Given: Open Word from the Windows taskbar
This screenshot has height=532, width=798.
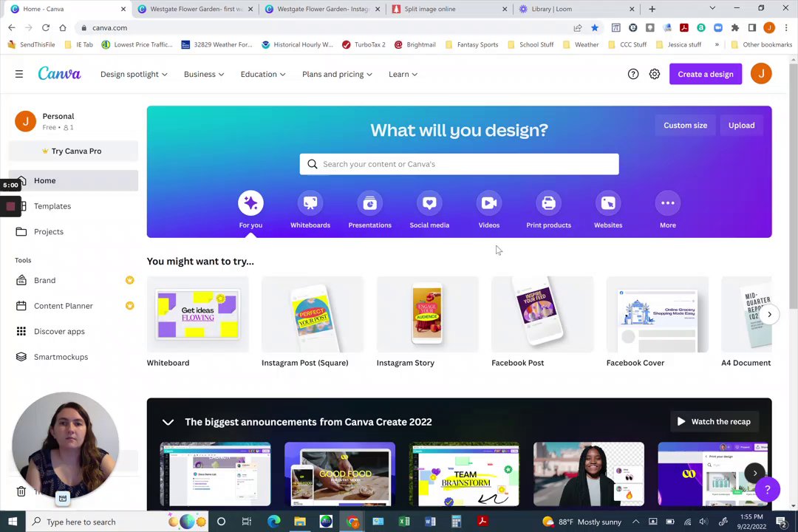Looking at the screenshot, I should (430, 522).
